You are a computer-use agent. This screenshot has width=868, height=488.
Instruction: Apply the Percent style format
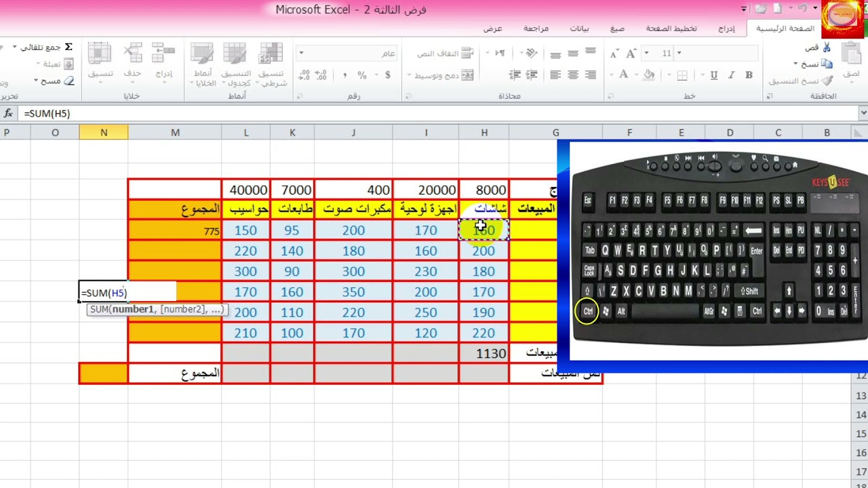362,75
